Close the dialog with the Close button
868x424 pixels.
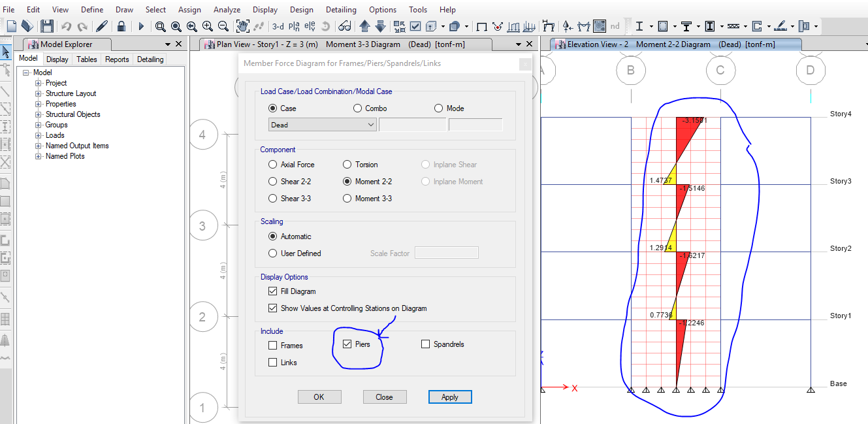tap(385, 397)
